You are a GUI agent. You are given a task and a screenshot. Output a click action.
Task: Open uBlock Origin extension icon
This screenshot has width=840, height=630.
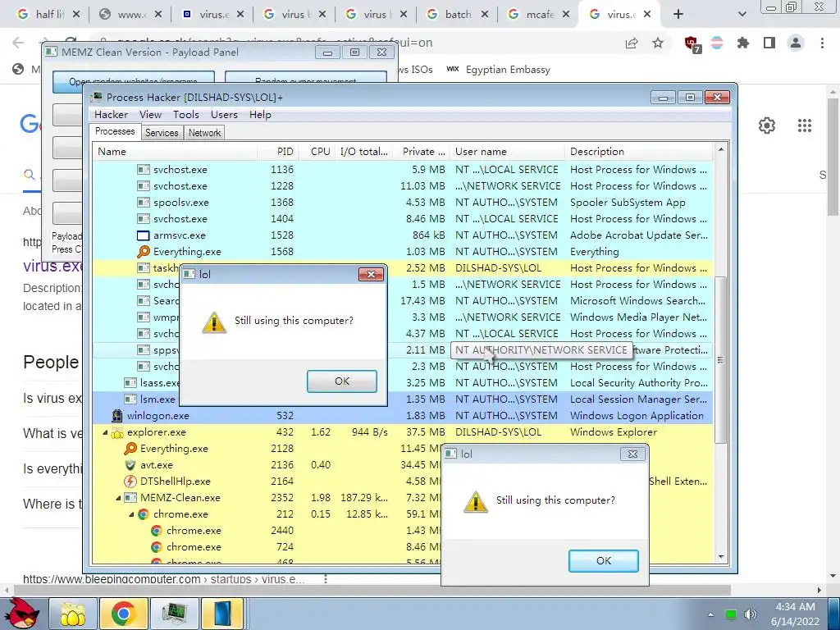[x=692, y=43]
